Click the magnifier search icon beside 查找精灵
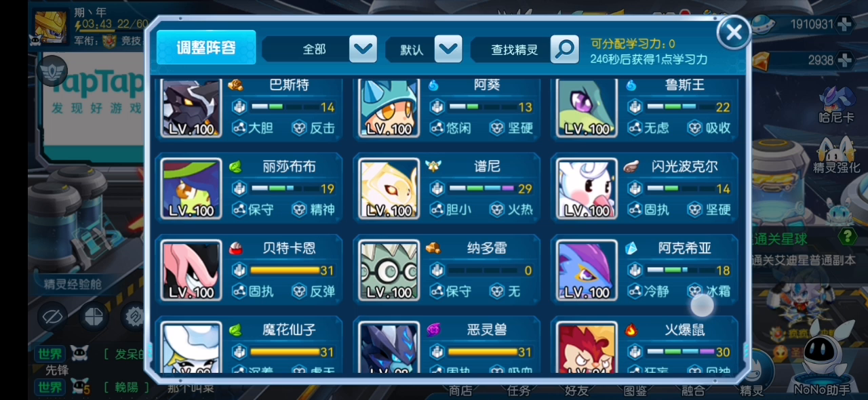This screenshot has width=868, height=400. pos(564,49)
